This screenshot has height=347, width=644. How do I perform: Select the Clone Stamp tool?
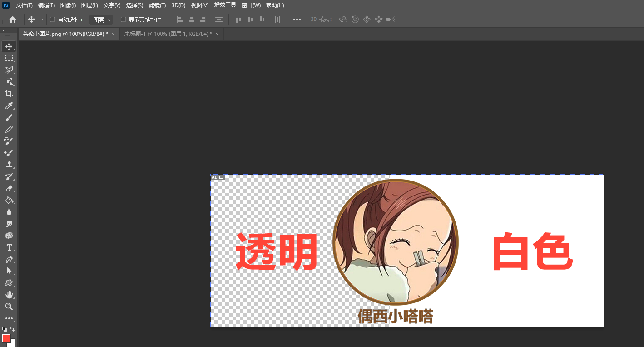(9, 165)
